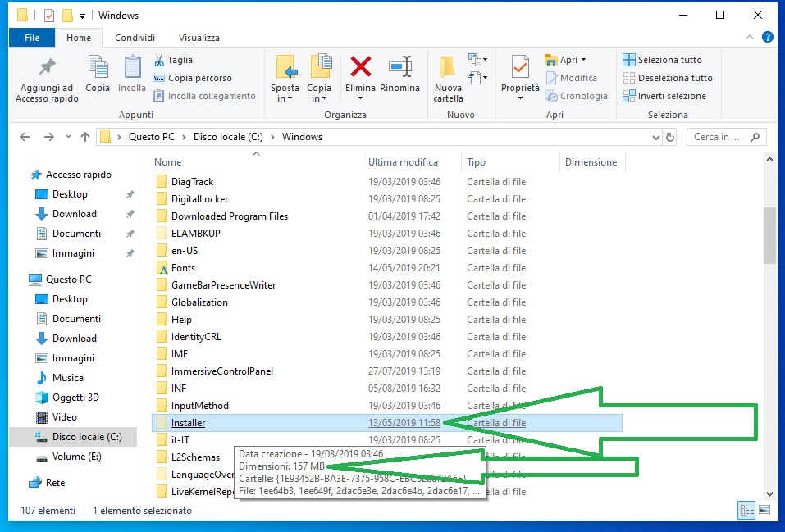Select the Fonts folder
This screenshot has width=785, height=532.
point(183,268)
